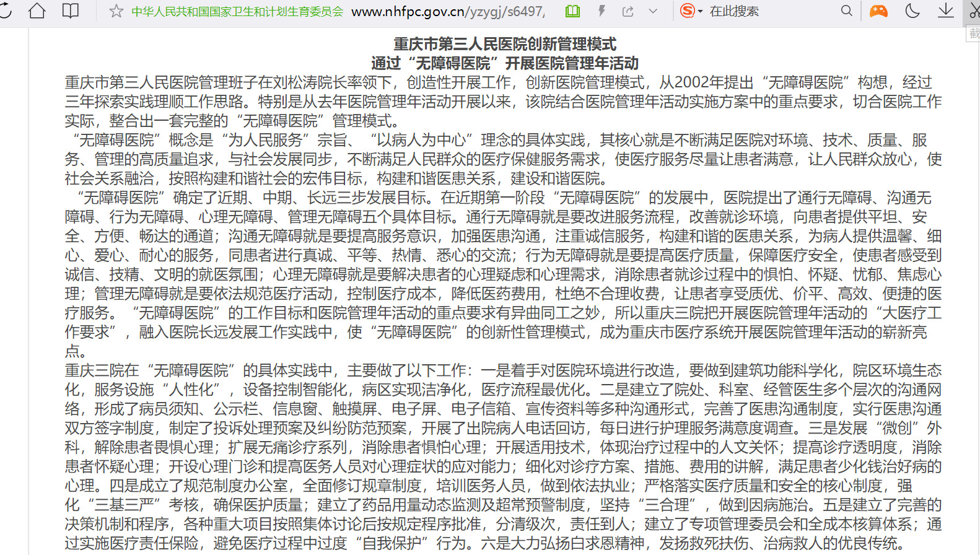The width and height of the screenshot is (980, 555).
Task: Click the article title 重庆市第三人民医院创新管理模式
Action: 505,44
